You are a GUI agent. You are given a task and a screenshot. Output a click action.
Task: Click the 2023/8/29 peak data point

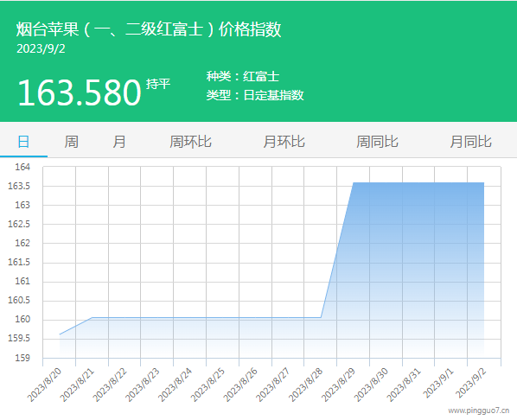[353, 182]
